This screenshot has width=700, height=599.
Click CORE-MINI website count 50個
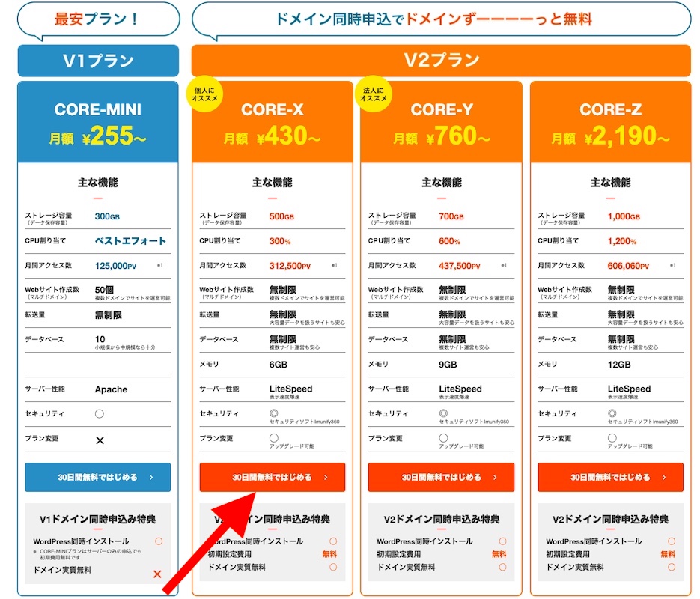point(105,290)
